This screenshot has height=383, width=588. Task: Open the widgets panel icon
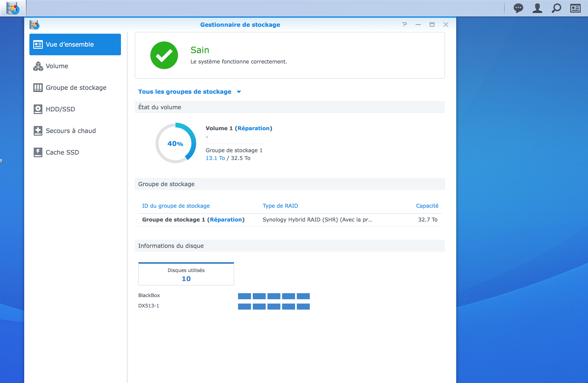coord(575,8)
